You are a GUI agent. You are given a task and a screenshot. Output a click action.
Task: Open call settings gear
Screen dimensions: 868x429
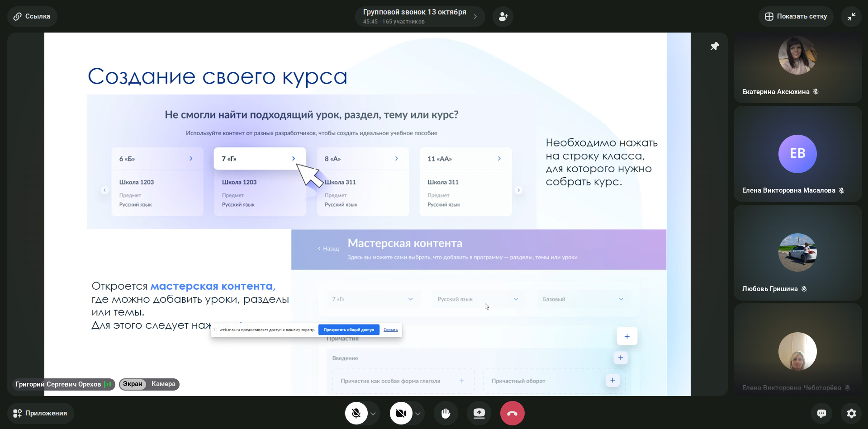(851, 413)
